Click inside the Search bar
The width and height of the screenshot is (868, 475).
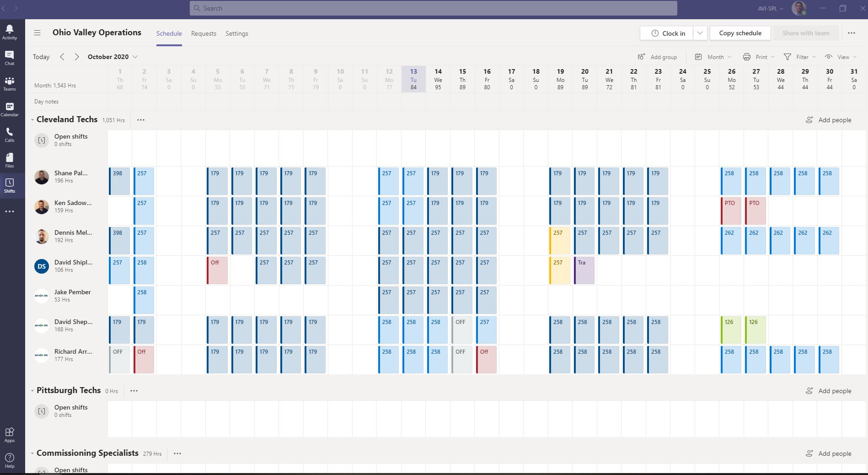pos(432,8)
